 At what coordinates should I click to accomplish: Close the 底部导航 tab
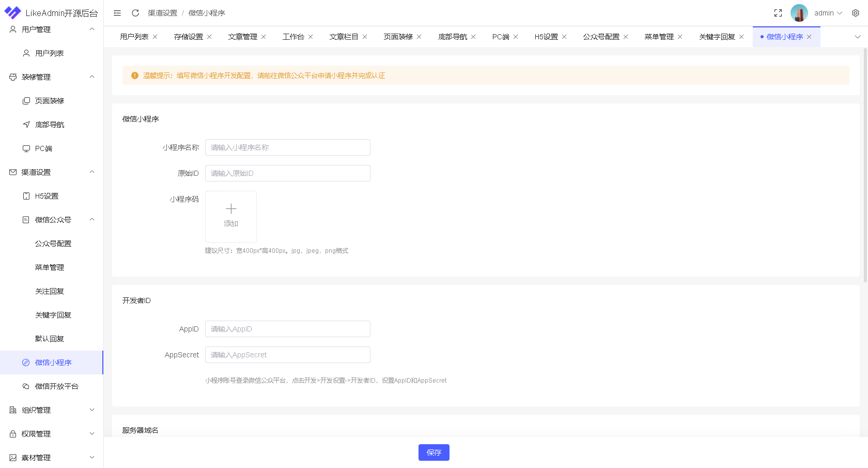coord(473,37)
